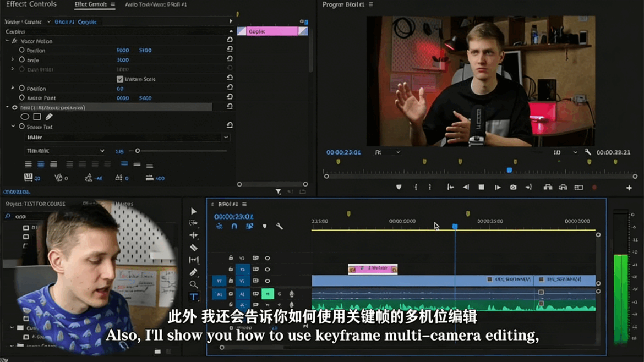644x362 pixels.
Task: Select the Zoom tool
Action: [x=194, y=284]
